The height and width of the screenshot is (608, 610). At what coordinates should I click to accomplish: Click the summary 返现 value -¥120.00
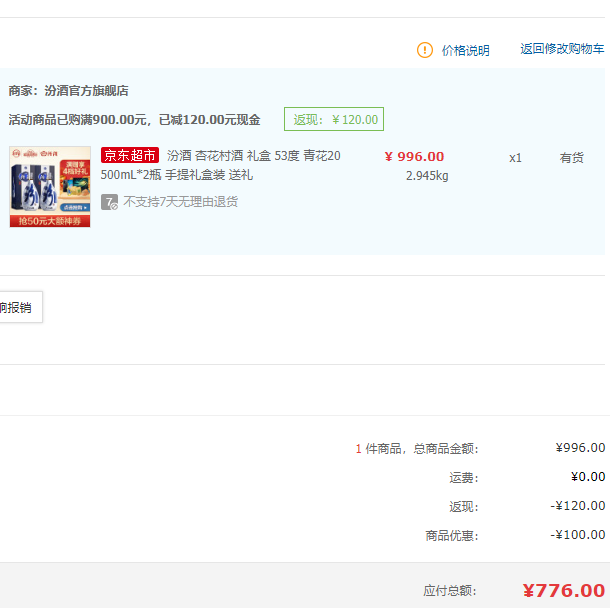click(578, 506)
